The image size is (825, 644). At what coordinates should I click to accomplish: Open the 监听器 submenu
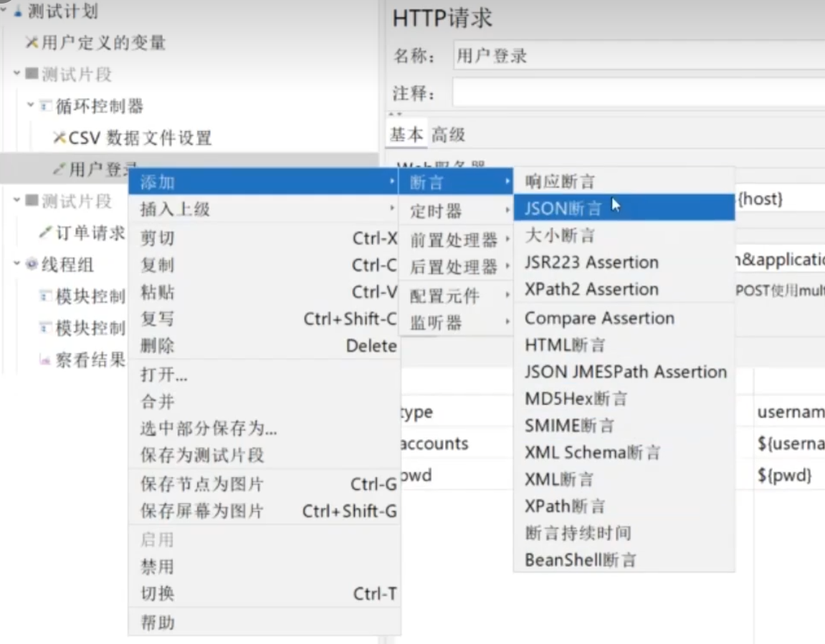[456, 322]
